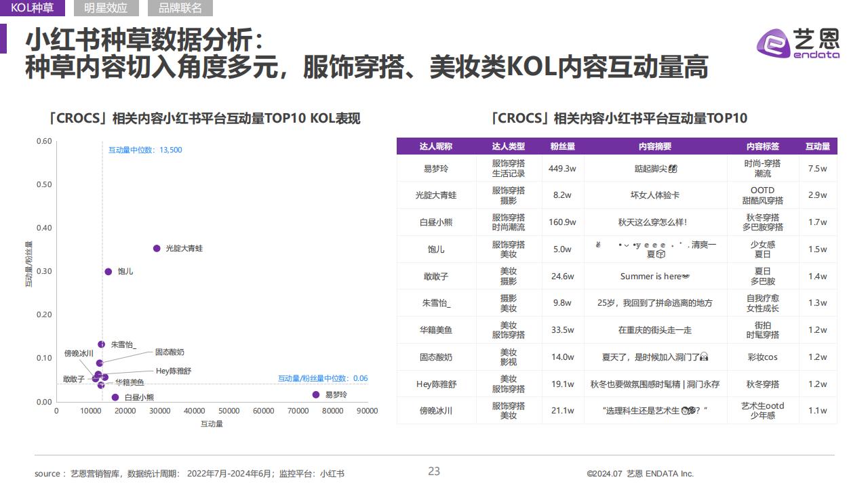Viewport: 868px width, 488px height.
Task: Select 固态酸奶 name cell in table
Action: tap(436, 357)
